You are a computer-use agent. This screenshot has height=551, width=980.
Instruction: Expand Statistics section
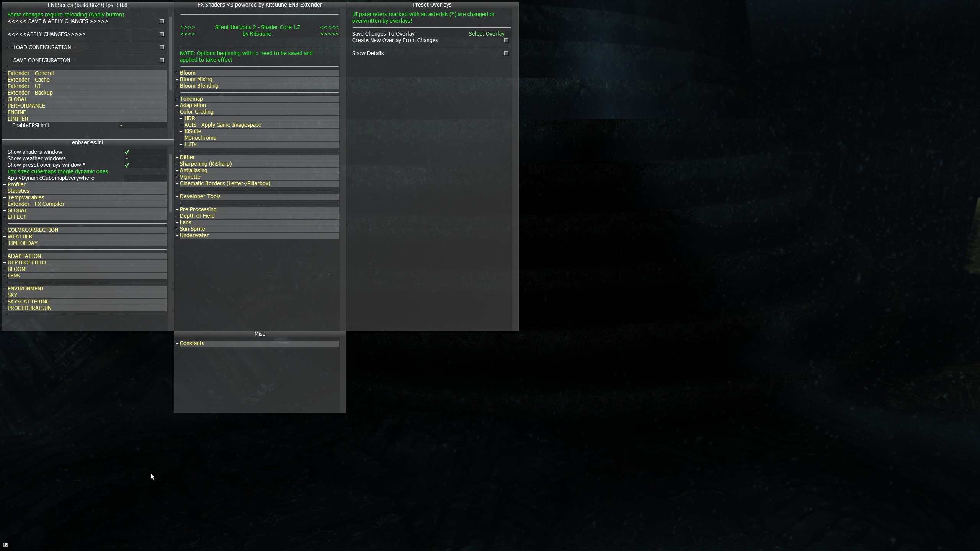coord(85,191)
